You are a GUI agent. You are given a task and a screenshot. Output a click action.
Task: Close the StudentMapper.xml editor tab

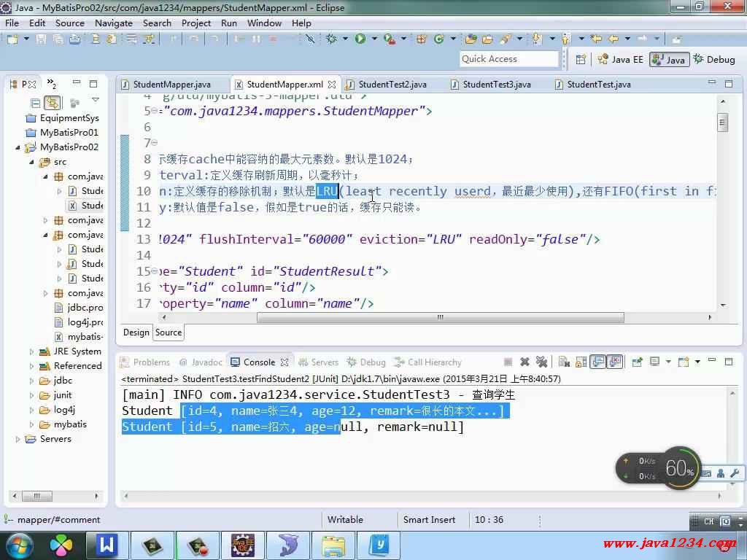click(332, 85)
